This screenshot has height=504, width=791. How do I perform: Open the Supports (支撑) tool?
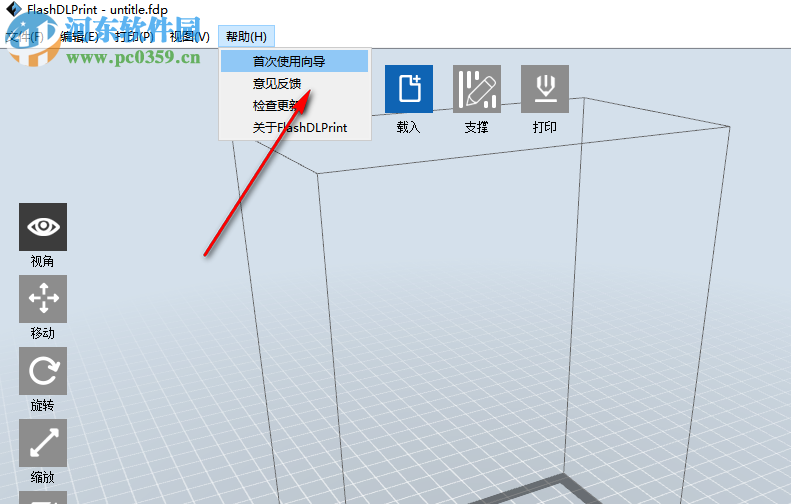477,89
